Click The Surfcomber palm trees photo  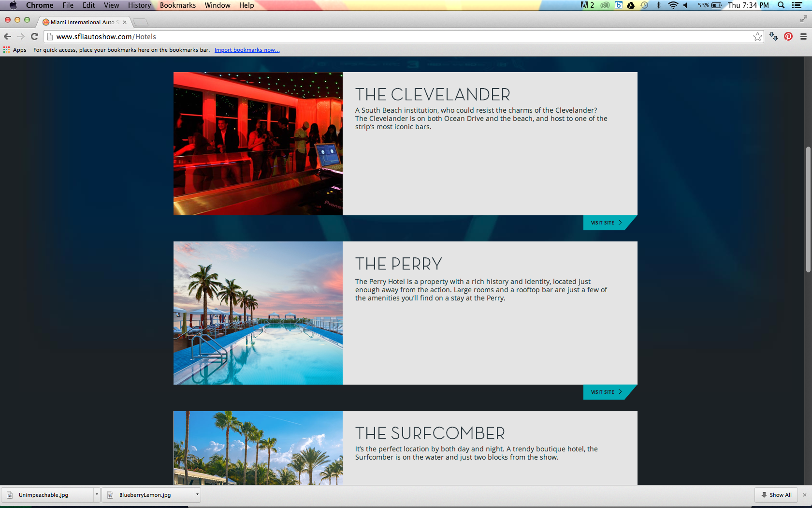[258, 448]
